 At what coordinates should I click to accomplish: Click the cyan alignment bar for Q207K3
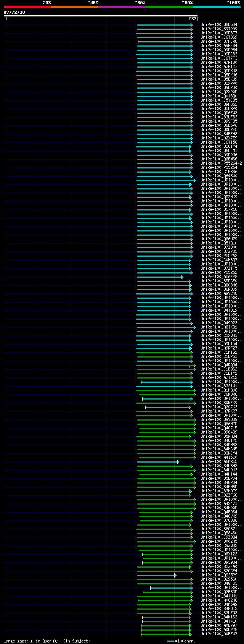[x=168, y=407]
